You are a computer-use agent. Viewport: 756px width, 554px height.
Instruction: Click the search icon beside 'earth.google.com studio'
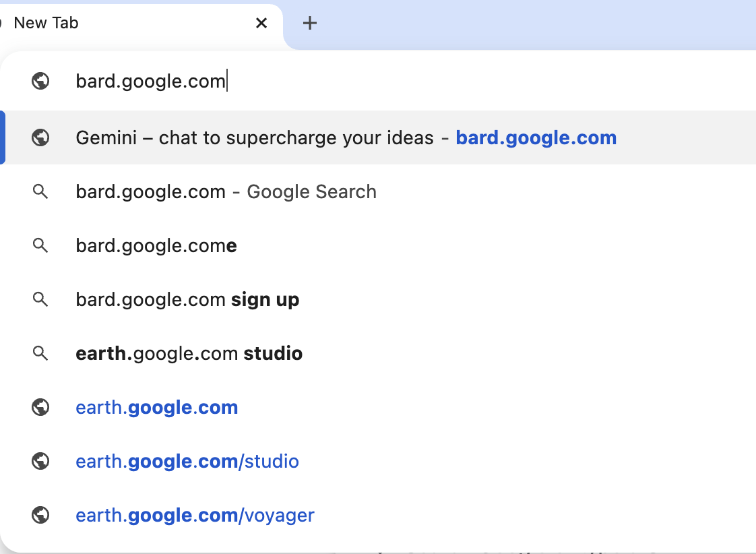[x=40, y=354]
